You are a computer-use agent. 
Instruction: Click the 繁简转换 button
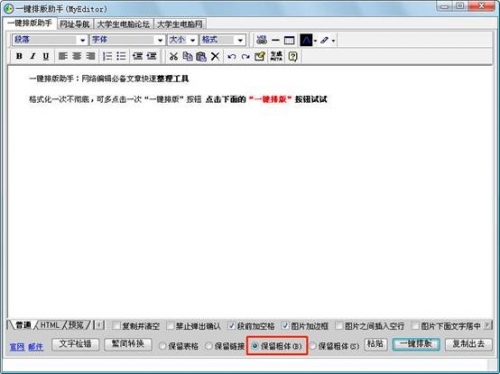[128, 344]
